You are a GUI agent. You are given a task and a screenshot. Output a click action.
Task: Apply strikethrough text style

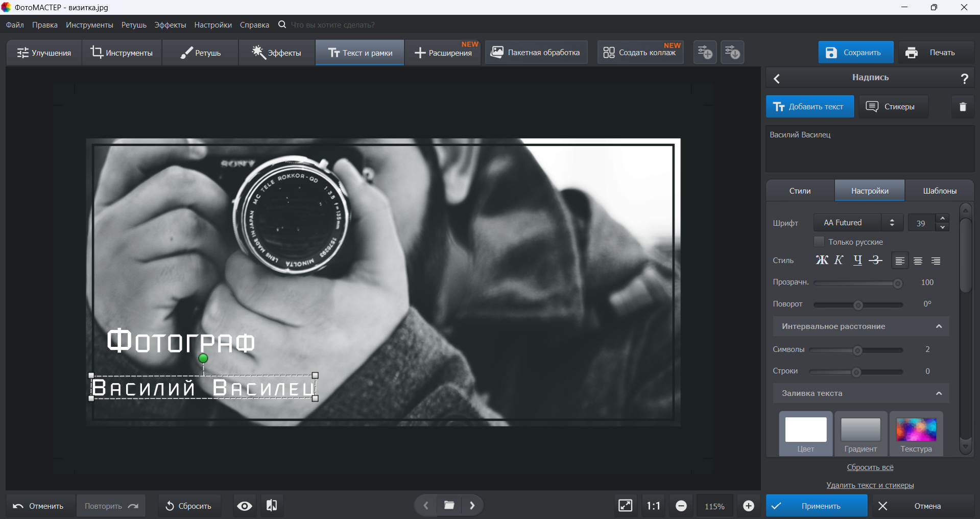(x=876, y=261)
